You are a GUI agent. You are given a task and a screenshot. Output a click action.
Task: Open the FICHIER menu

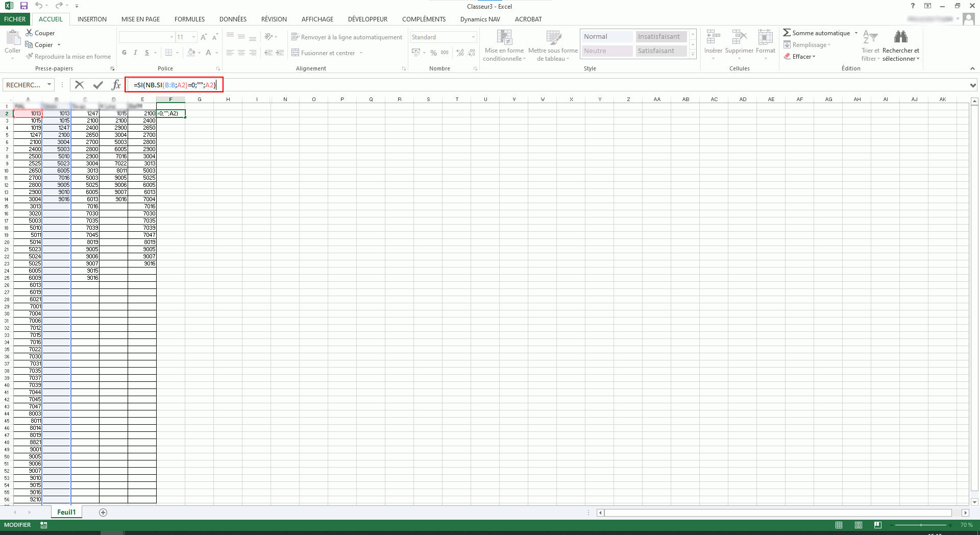[x=15, y=19]
